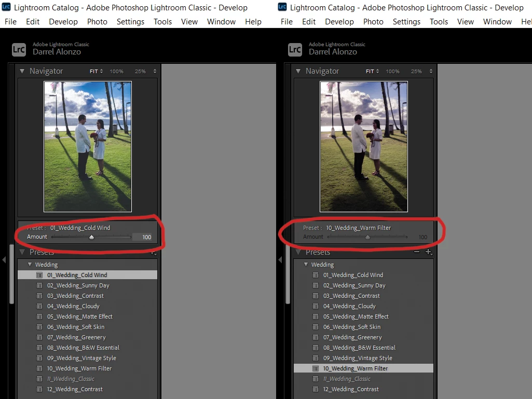The width and height of the screenshot is (532, 399).
Task: Apply 04_Wedding_Cloudy preset, right window
Action: click(x=363, y=306)
